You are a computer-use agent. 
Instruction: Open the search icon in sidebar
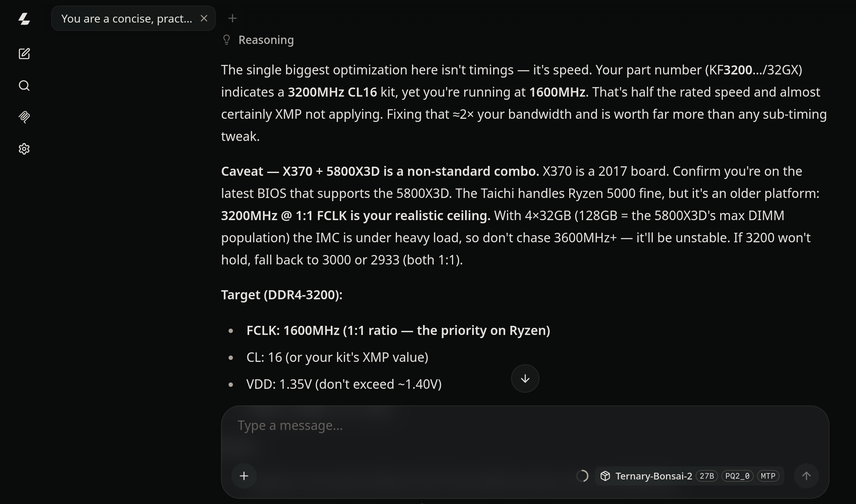[24, 86]
